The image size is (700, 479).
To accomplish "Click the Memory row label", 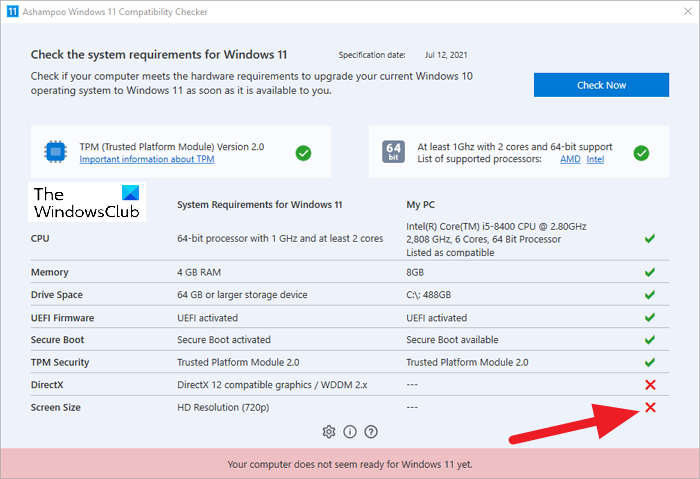I will [50, 272].
